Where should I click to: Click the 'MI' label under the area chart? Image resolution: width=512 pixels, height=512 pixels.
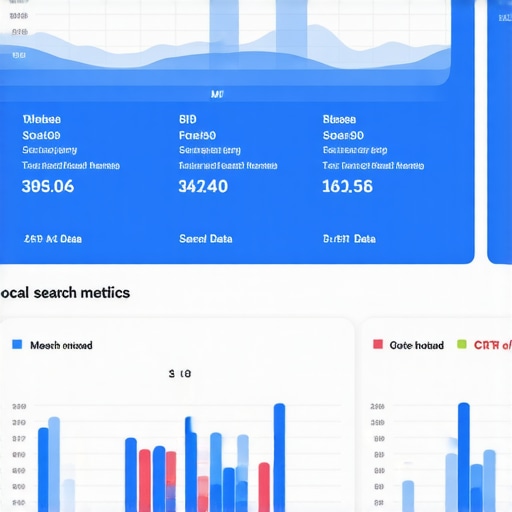click(x=217, y=94)
